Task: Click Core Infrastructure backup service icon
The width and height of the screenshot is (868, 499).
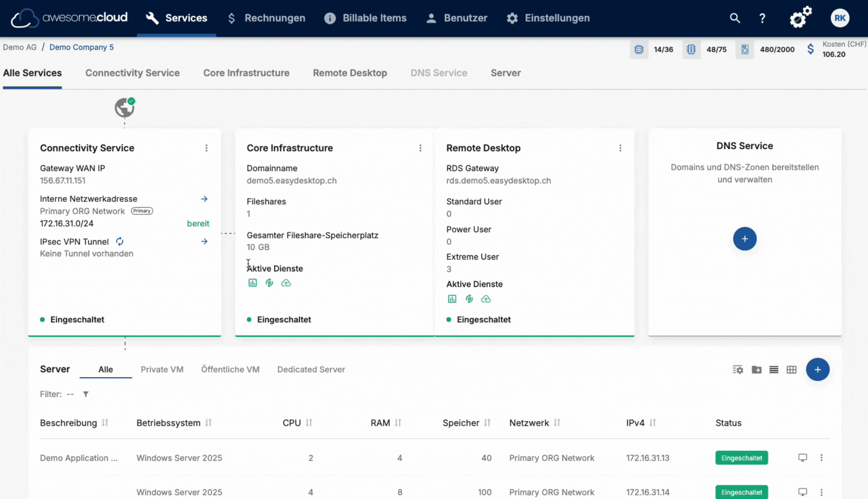Action: (x=269, y=283)
